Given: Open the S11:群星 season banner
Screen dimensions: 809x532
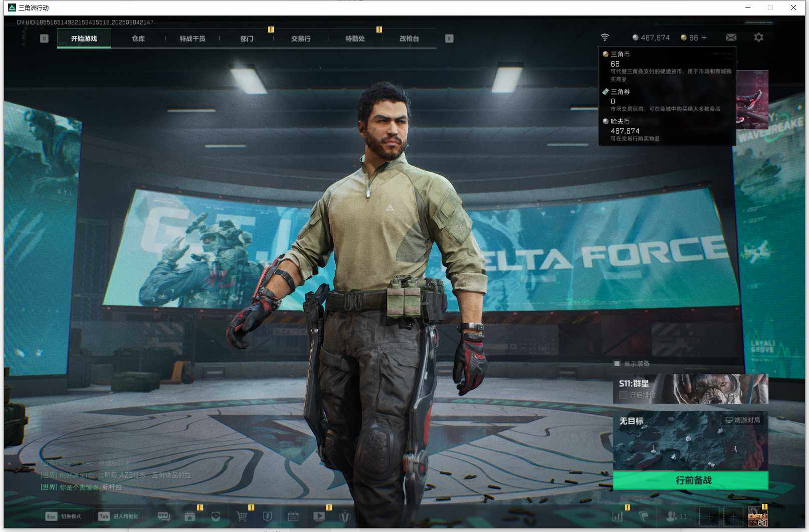Looking at the screenshot, I should pos(690,389).
